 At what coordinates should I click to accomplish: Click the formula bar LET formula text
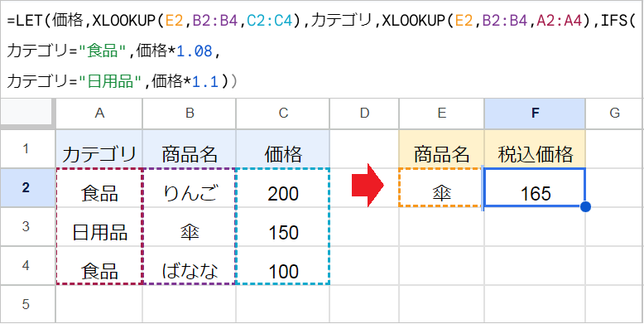(321, 51)
